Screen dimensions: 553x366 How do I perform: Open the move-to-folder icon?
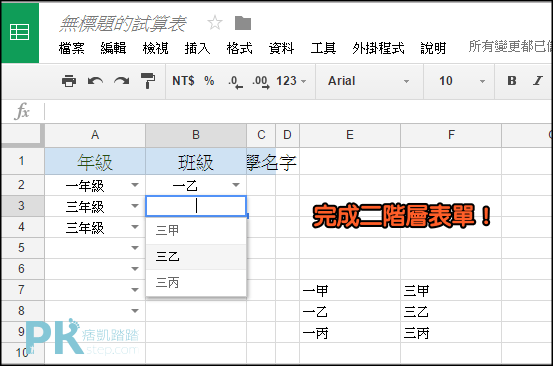pyautogui.click(x=243, y=23)
